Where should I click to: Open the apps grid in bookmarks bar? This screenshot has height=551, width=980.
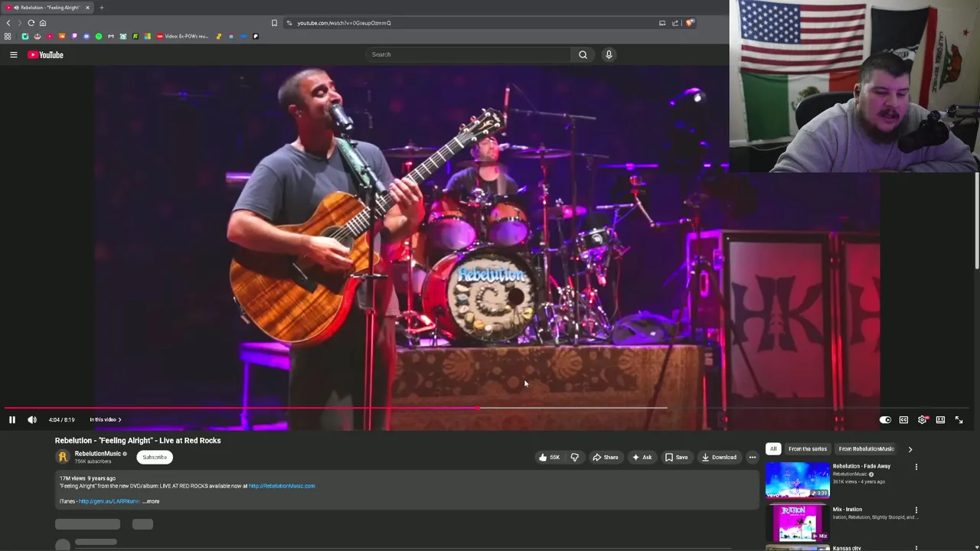[x=8, y=36]
